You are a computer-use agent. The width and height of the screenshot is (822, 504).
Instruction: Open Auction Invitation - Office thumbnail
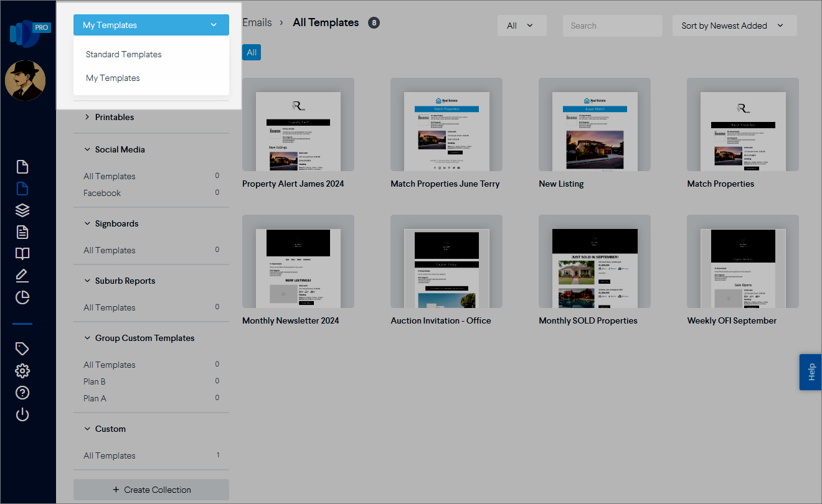(446, 261)
